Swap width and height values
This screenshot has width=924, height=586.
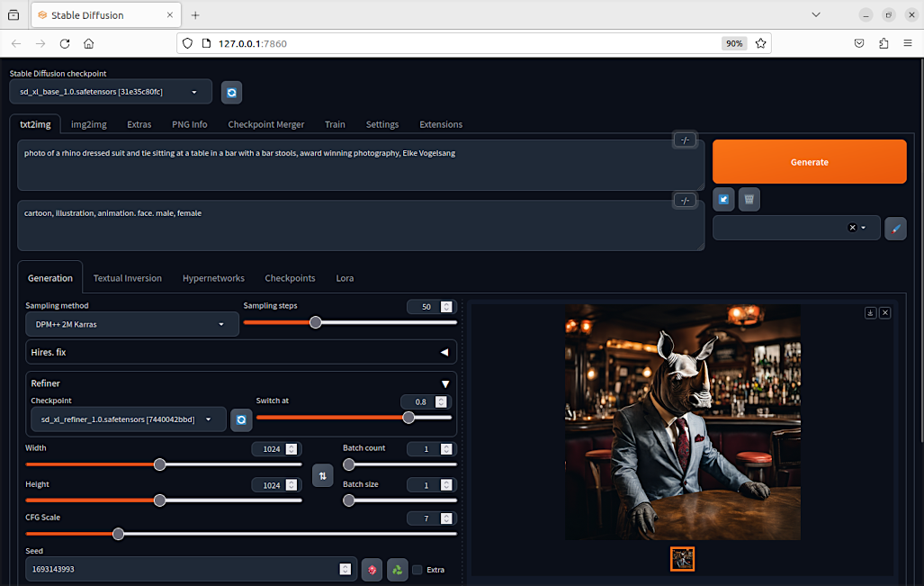[x=322, y=476]
